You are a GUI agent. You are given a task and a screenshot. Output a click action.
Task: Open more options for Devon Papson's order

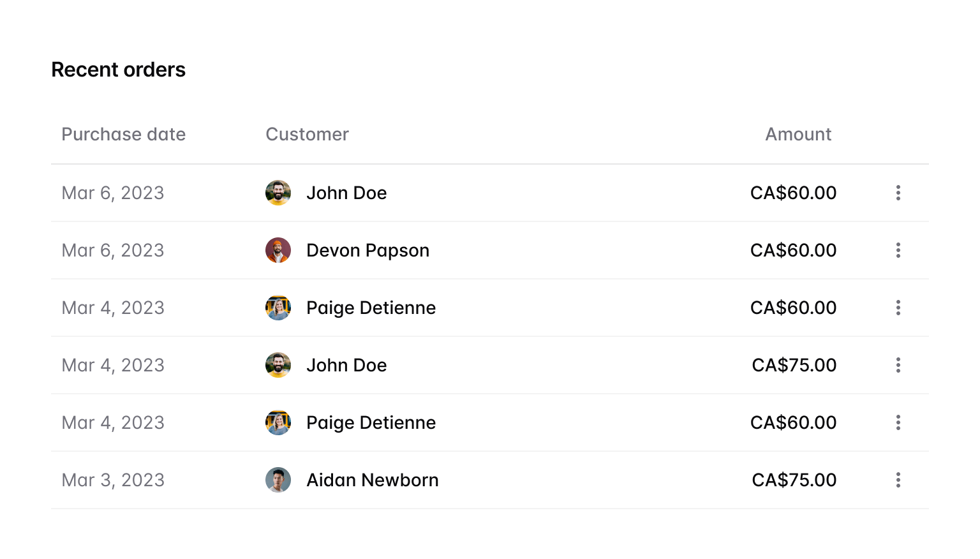coord(898,250)
